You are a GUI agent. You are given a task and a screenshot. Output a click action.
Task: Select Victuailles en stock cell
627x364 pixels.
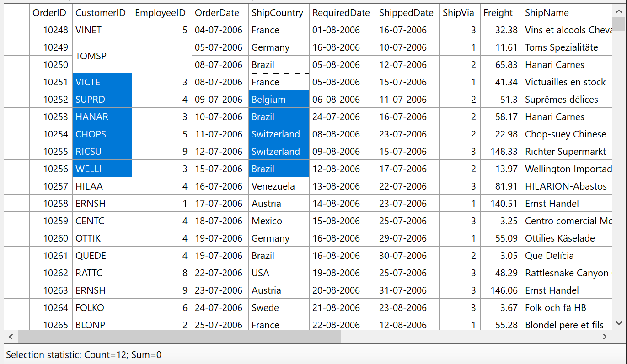(x=567, y=82)
